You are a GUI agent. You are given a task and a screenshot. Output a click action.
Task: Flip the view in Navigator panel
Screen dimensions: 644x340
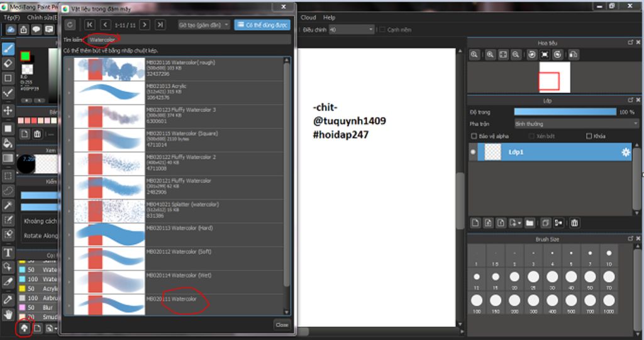[574, 55]
